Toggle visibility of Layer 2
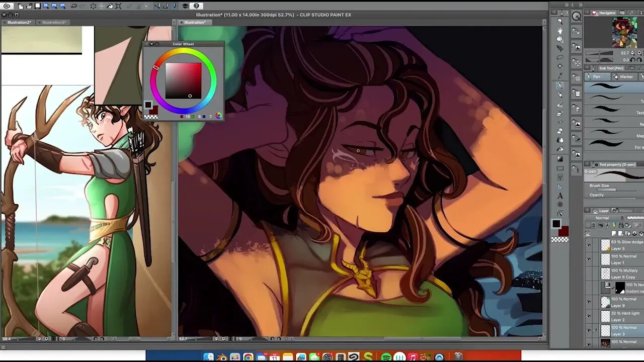The image size is (644, 362). pyautogui.click(x=589, y=316)
